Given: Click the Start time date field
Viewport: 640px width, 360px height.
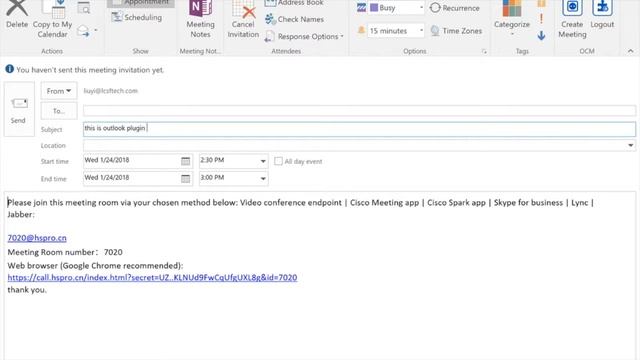Looking at the screenshot, I should click(131, 161).
